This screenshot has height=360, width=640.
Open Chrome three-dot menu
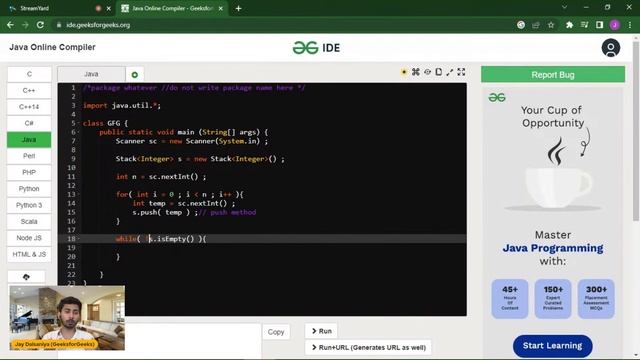[x=630, y=25]
